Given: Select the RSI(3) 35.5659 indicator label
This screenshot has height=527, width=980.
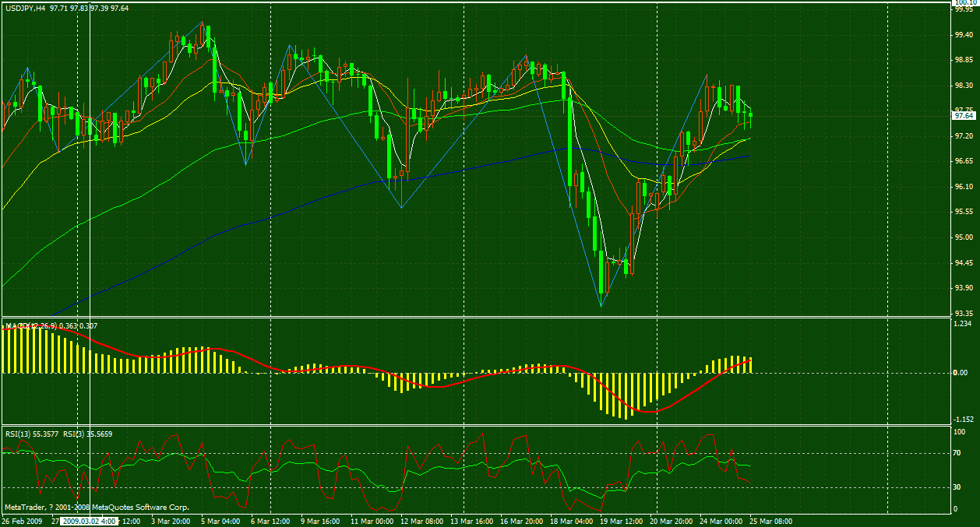Looking at the screenshot, I should 86,434.
